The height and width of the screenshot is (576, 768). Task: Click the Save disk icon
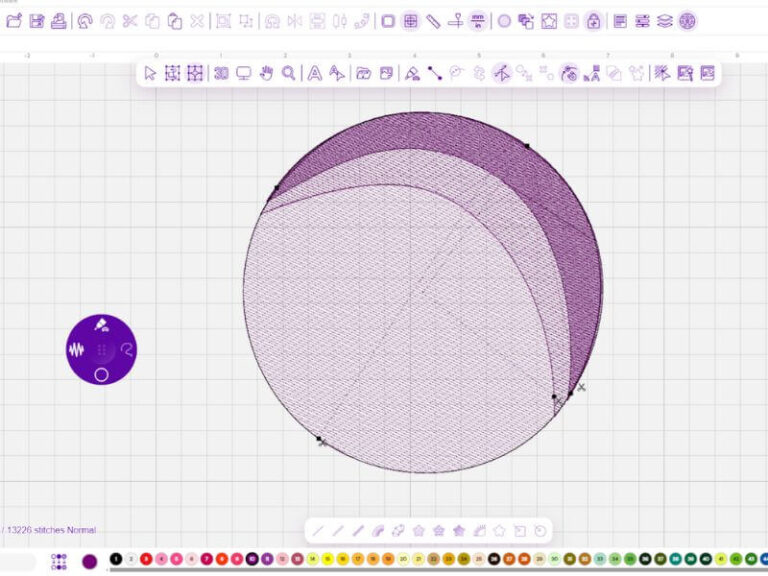click(x=37, y=20)
